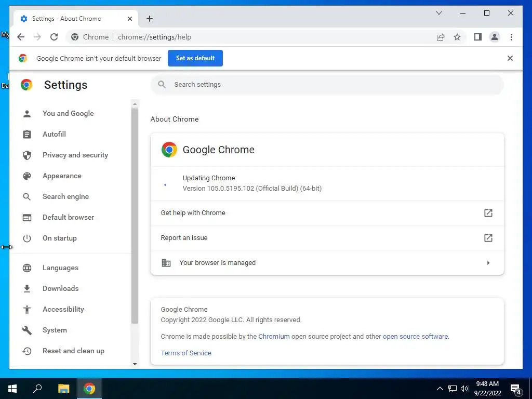Click the Chrome icon in the taskbar

coord(89,389)
